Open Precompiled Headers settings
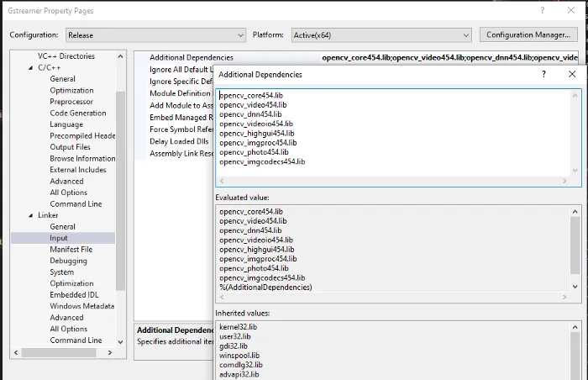Viewport: 588px width, 380px height. click(x=82, y=135)
